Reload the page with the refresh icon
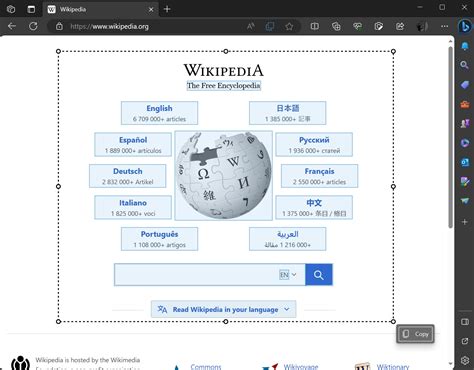The width and height of the screenshot is (474, 370). 33,26
